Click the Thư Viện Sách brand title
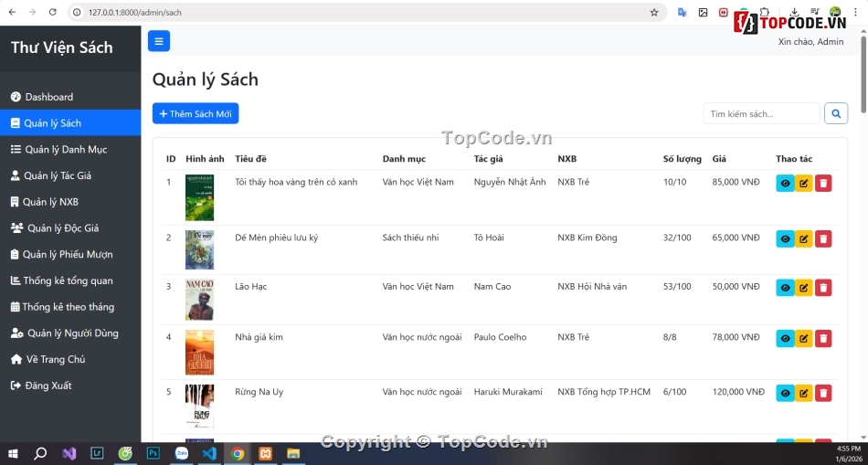The width and height of the screenshot is (868, 465). click(x=62, y=48)
